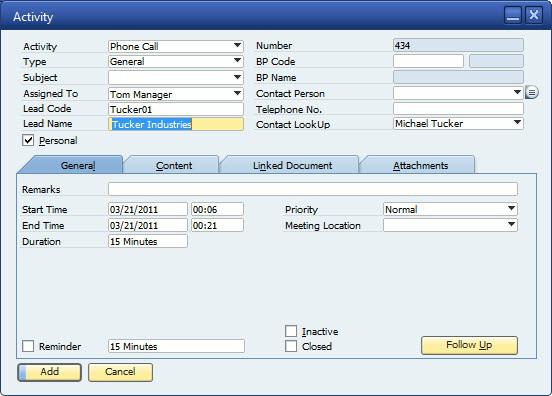Open the Contact Person details list icon
Screen dimensions: 552x396
[532, 93]
